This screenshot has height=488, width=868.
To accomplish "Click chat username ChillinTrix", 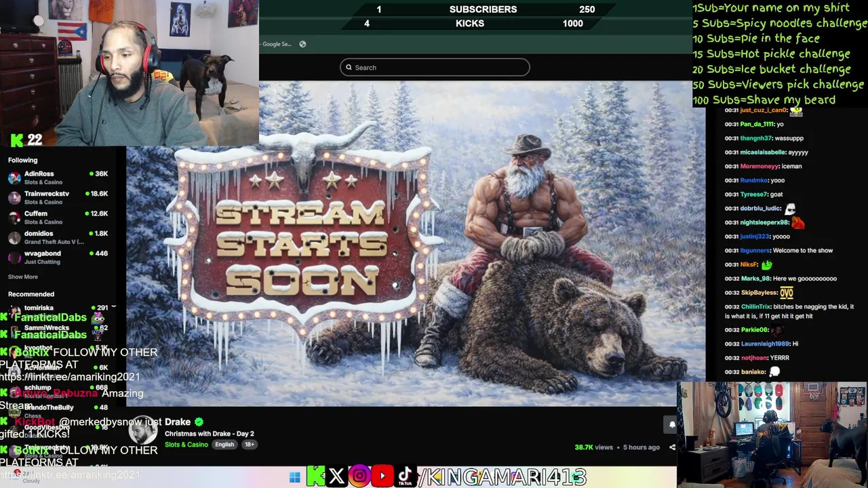I will (x=755, y=307).
